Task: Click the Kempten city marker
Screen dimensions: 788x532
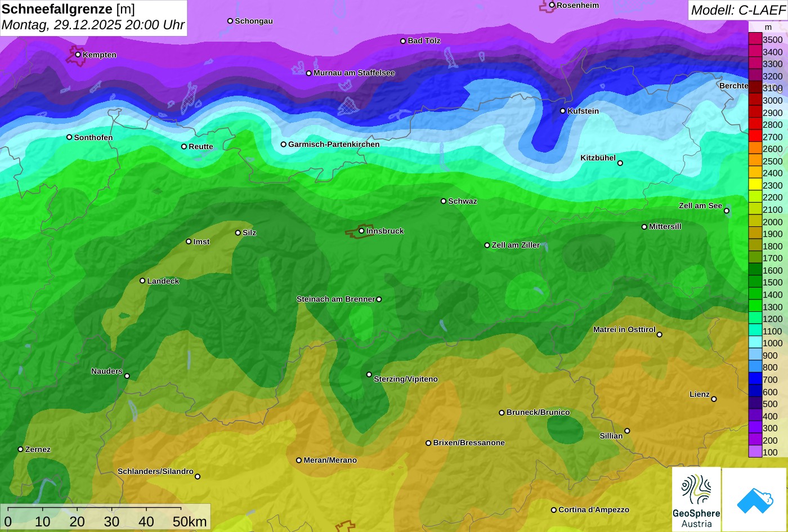Action: pos(78,55)
